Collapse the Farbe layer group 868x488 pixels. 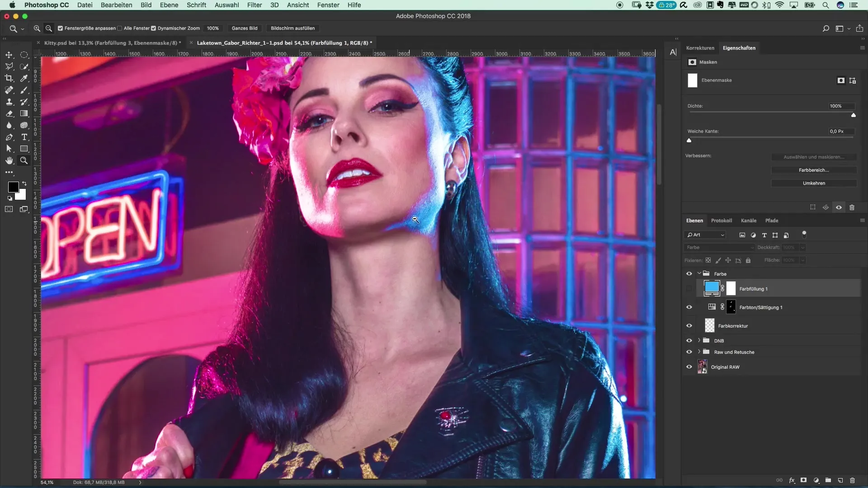tap(699, 273)
